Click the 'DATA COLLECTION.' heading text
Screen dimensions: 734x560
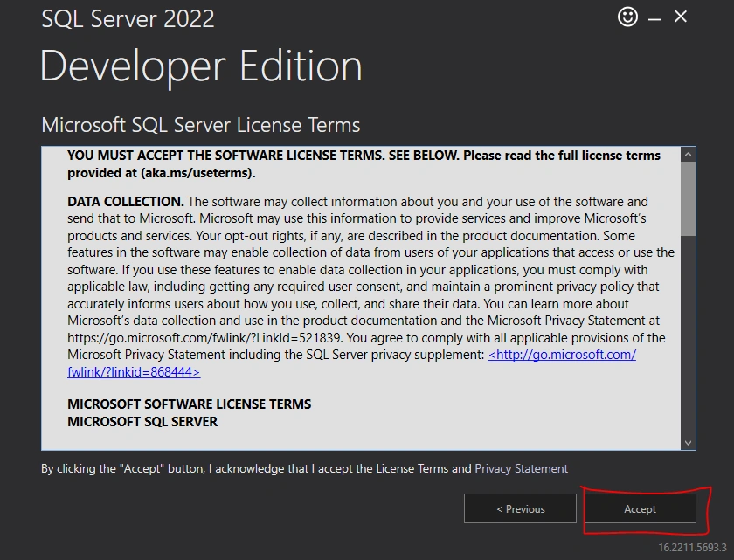coord(126,202)
